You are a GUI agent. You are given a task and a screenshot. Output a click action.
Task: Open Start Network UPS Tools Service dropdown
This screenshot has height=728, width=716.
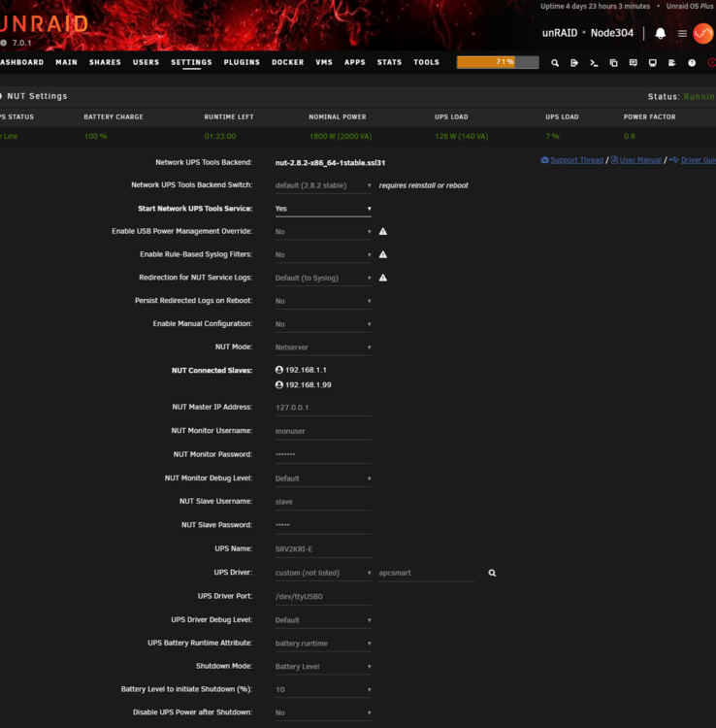pyautogui.click(x=323, y=209)
